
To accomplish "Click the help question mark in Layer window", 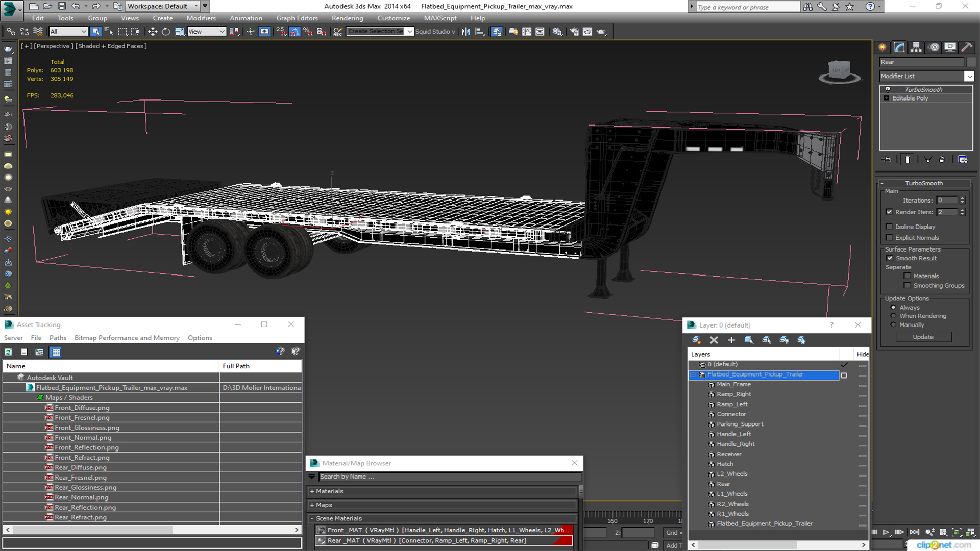I will [x=831, y=325].
